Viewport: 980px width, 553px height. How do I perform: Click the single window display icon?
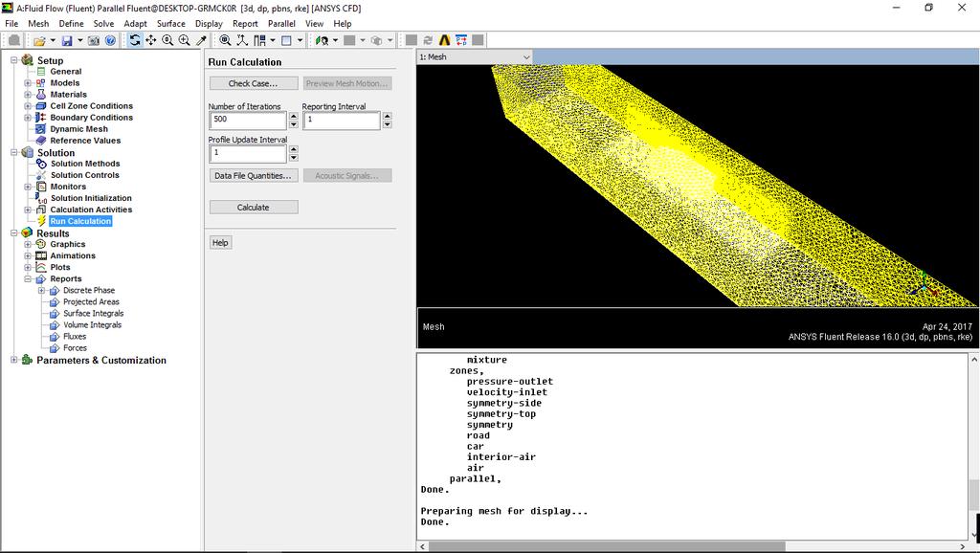point(286,40)
